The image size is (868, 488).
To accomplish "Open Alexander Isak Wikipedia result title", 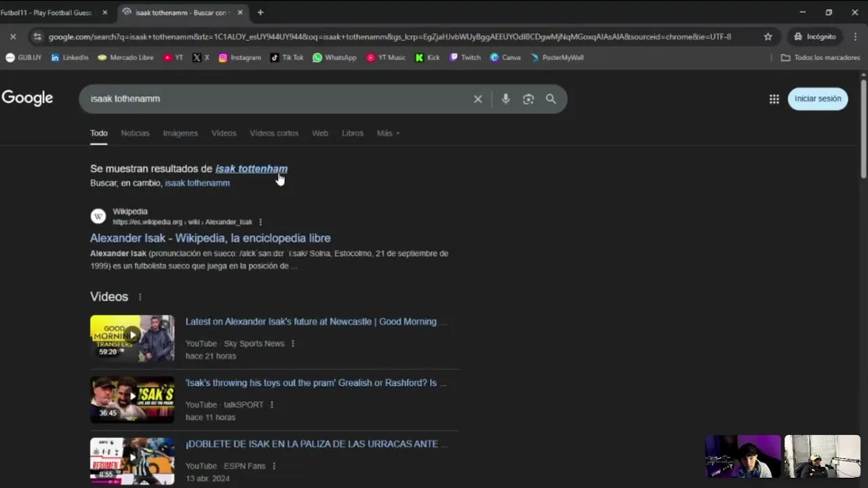I will pyautogui.click(x=210, y=238).
